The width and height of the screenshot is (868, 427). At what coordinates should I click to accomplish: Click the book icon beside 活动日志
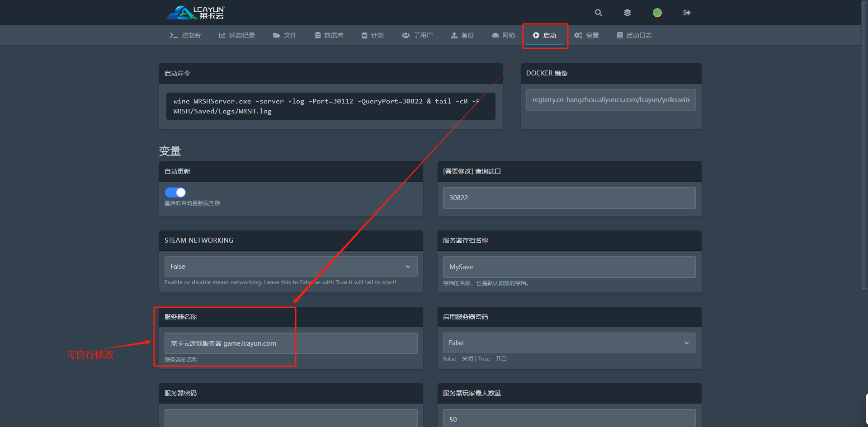620,35
